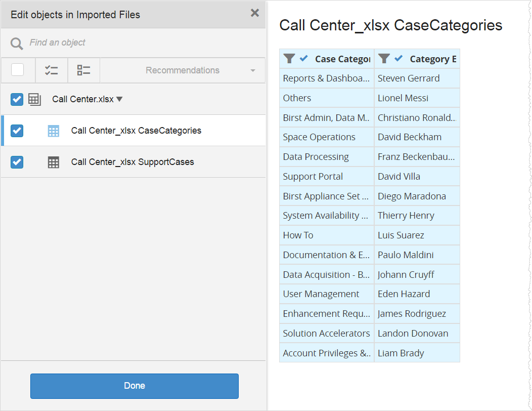532x411 pixels.
Task: Close the Edit objects panel
Action: point(255,13)
